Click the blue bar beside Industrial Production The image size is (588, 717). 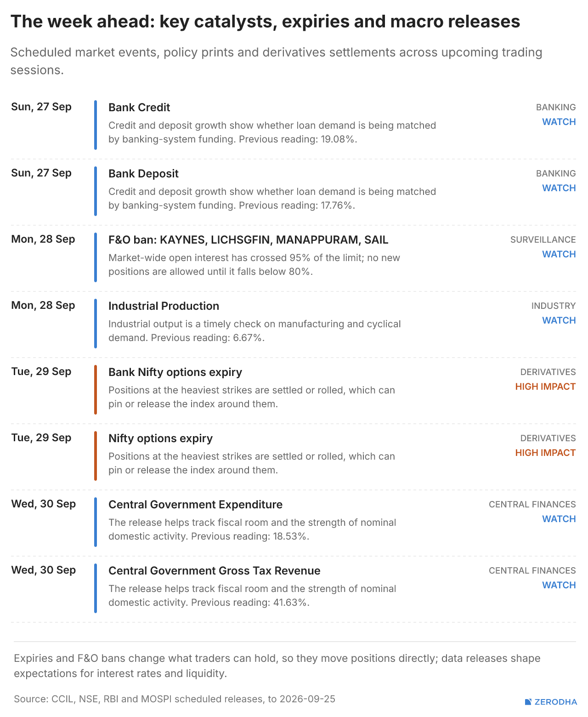click(96, 324)
